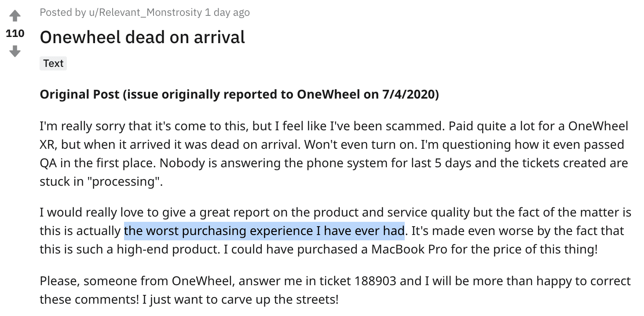Click the bold "Original Post" heading line
This screenshot has width=644, height=316.
[x=239, y=95]
